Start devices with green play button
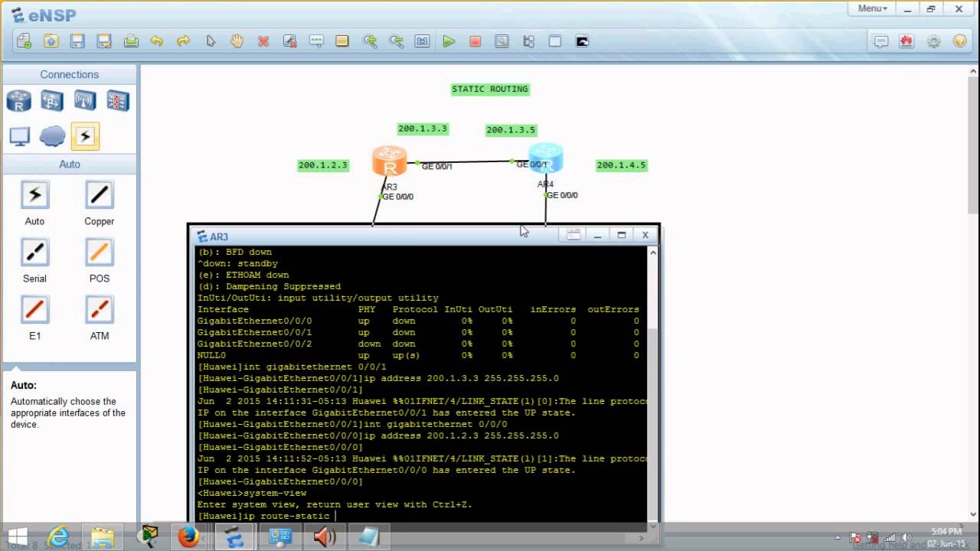Image resolution: width=980 pixels, height=551 pixels. pos(449,41)
